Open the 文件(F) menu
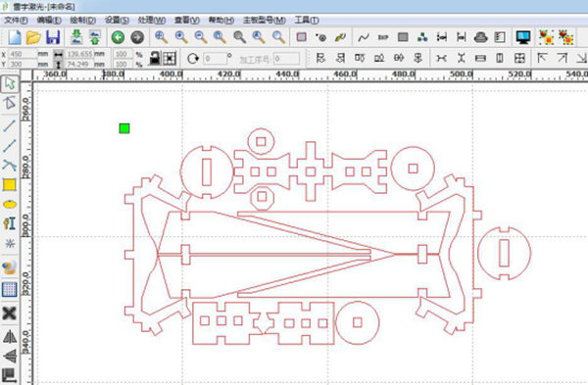Screen dimensions: 588x385 coord(16,21)
